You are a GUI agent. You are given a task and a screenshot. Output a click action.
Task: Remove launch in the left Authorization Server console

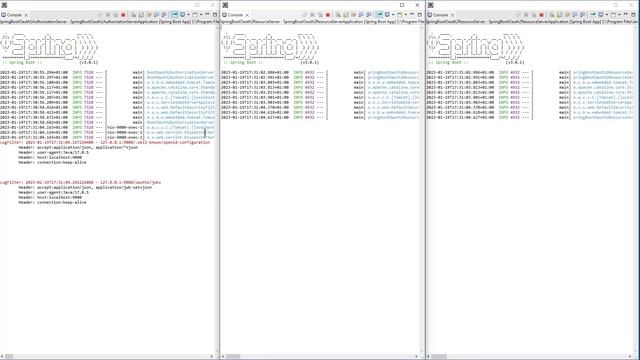[x=108, y=15]
